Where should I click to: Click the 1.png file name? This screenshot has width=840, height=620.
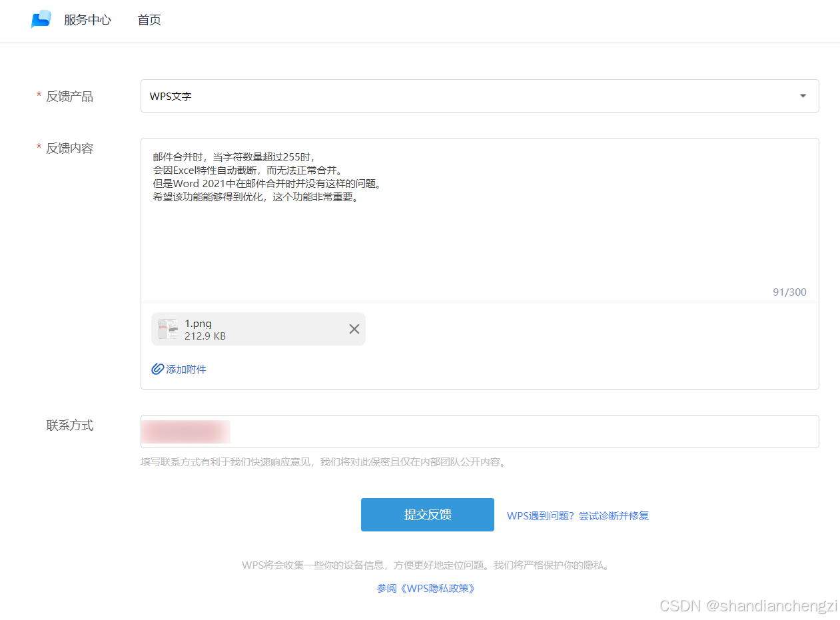coord(198,324)
